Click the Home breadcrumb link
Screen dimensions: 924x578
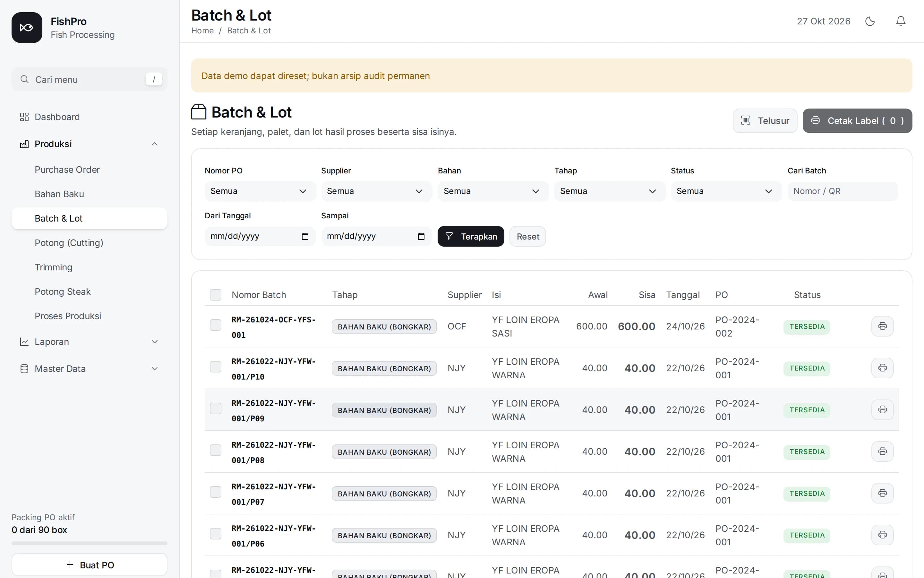pos(202,31)
